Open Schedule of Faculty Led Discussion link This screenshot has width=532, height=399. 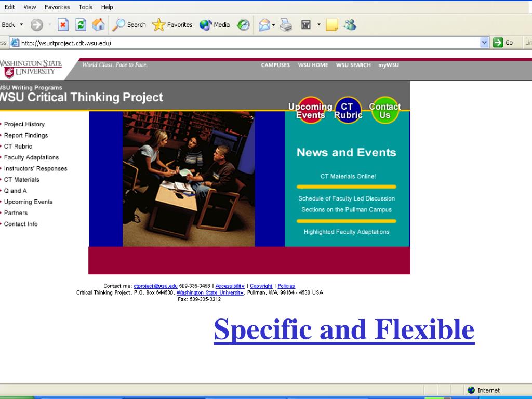pyautogui.click(x=347, y=204)
